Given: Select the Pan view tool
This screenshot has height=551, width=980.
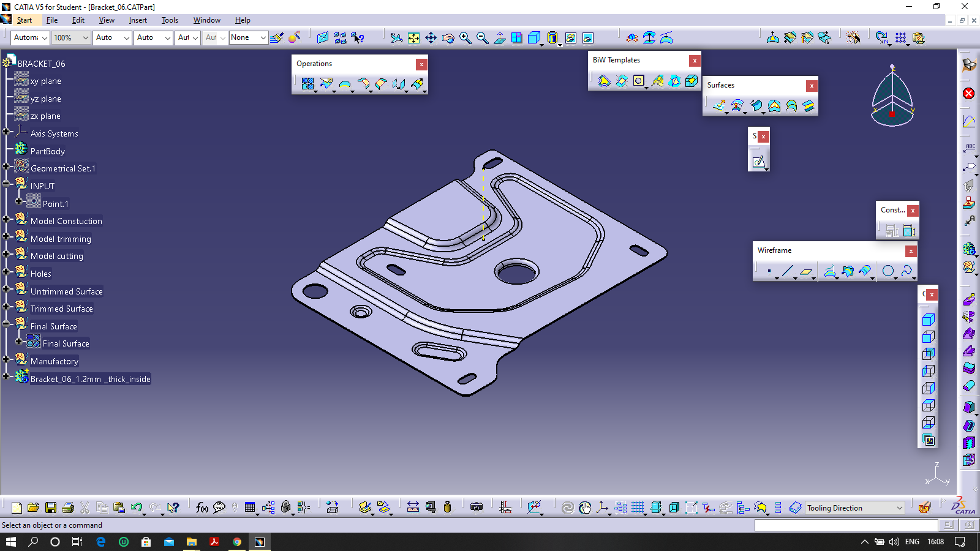Looking at the screenshot, I should tap(431, 38).
